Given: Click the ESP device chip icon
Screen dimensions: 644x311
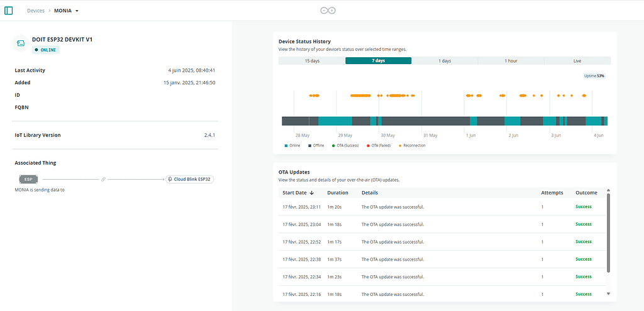Looking at the screenshot, I should pos(28,179).
